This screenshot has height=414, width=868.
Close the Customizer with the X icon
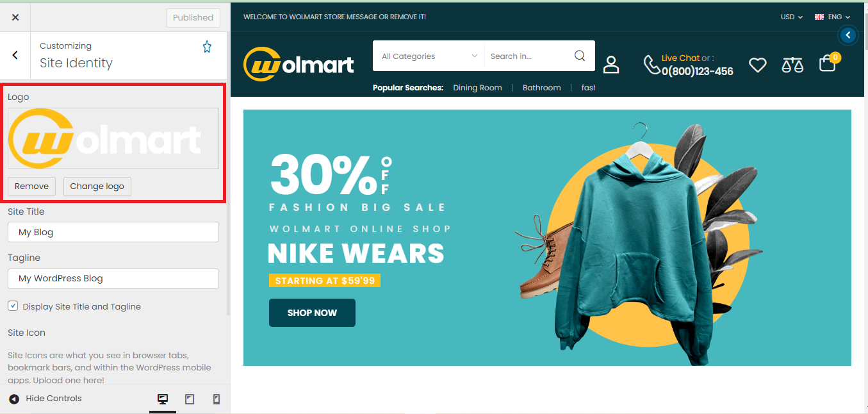(15, 17)
